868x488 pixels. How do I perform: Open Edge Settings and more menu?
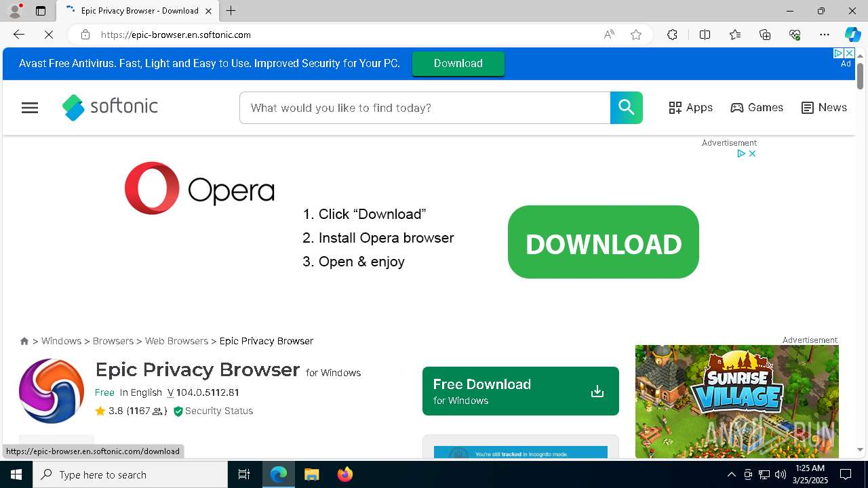[825, 35]
